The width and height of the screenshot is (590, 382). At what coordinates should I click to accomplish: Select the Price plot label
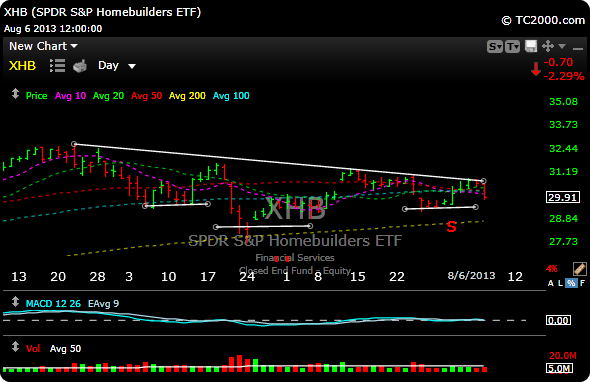(36, 96)
